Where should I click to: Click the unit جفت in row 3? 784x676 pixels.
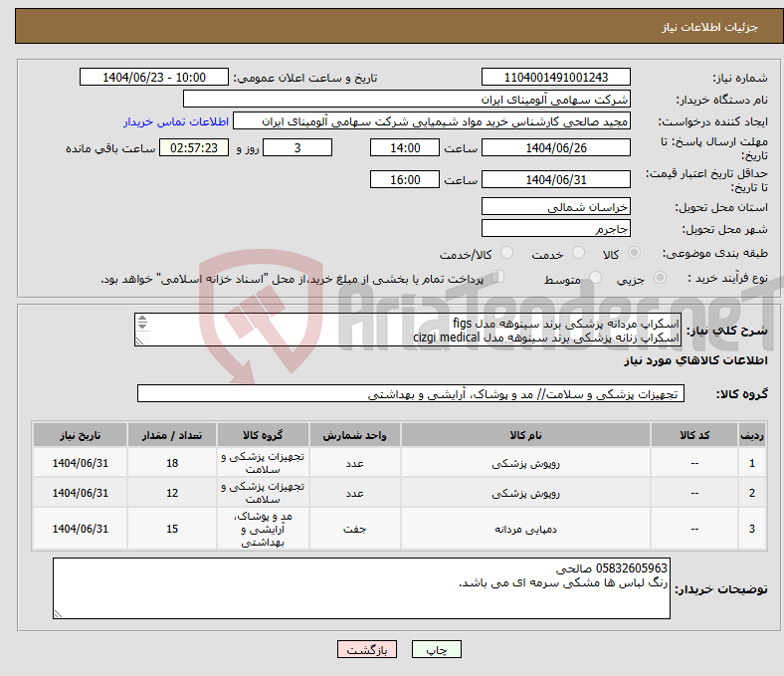pos(354,529)
